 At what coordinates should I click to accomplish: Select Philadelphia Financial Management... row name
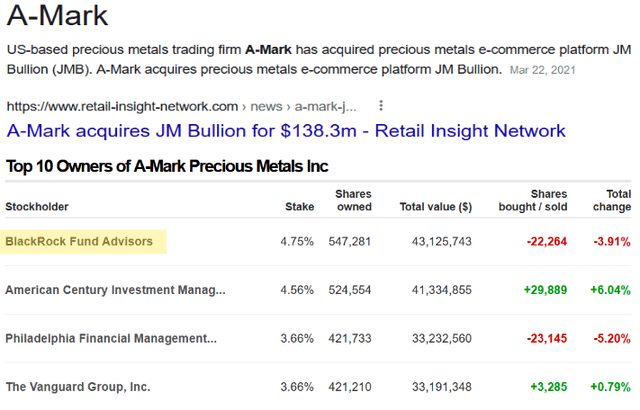click(111, 339)
